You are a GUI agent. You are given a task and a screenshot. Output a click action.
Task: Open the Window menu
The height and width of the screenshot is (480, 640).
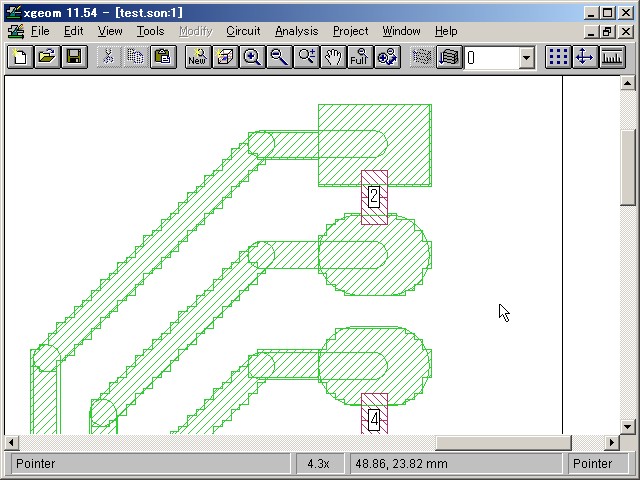401,31
